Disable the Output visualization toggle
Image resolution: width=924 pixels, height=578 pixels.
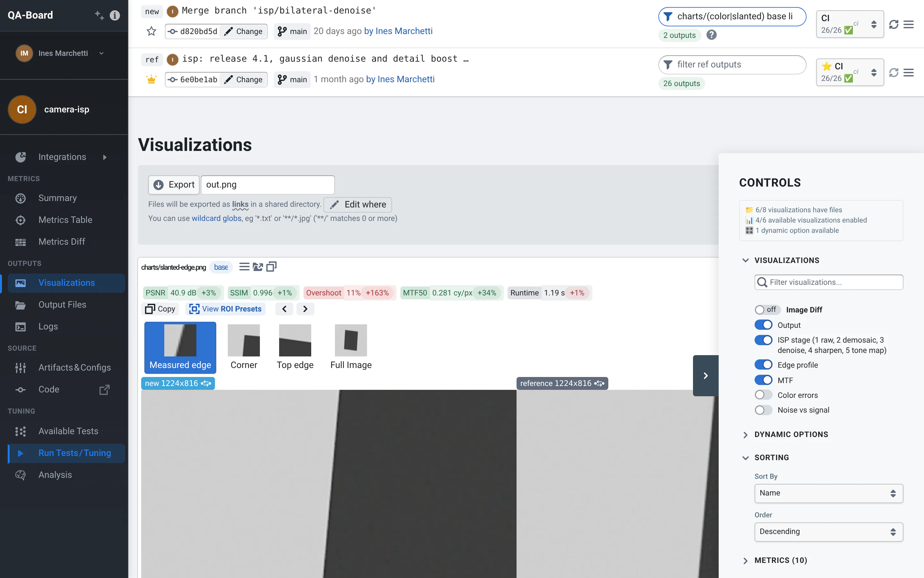pos(763,325)
